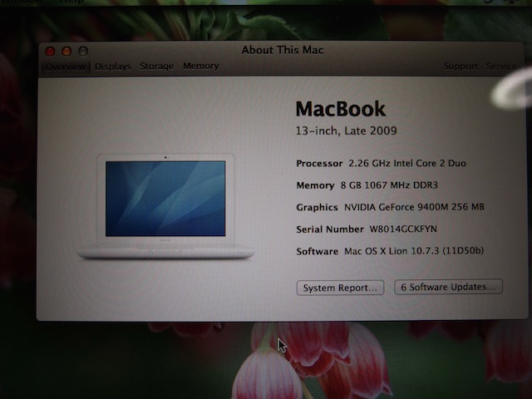The image size is (532, 399).
Task: Click the MacBook laptop image
Action: (x=165, y=206)
